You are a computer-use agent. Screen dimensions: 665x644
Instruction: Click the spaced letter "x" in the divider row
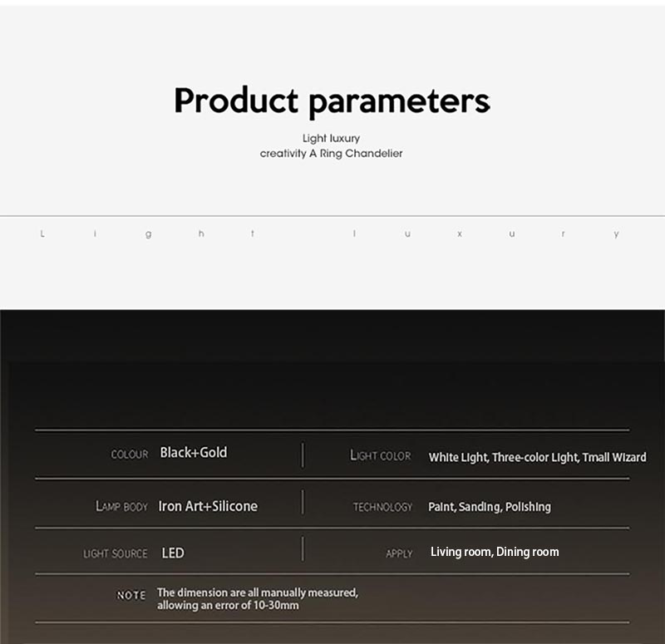[459, 234]
